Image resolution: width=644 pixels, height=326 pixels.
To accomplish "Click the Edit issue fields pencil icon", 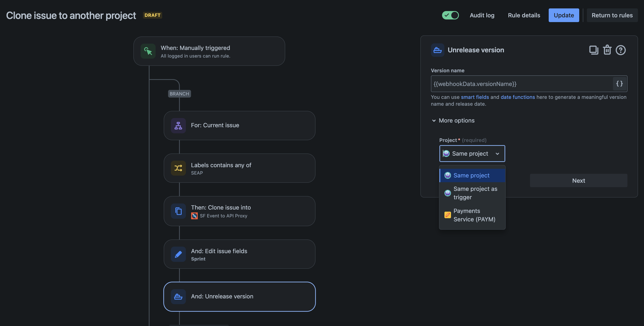I will pyautogui.click(x=178, y=254).
